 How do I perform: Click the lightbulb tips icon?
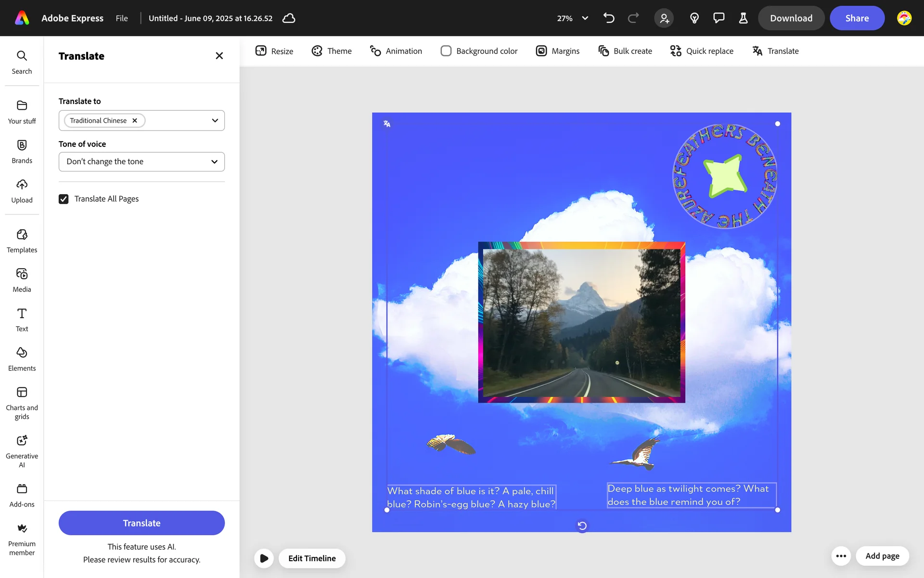[694, 18]
